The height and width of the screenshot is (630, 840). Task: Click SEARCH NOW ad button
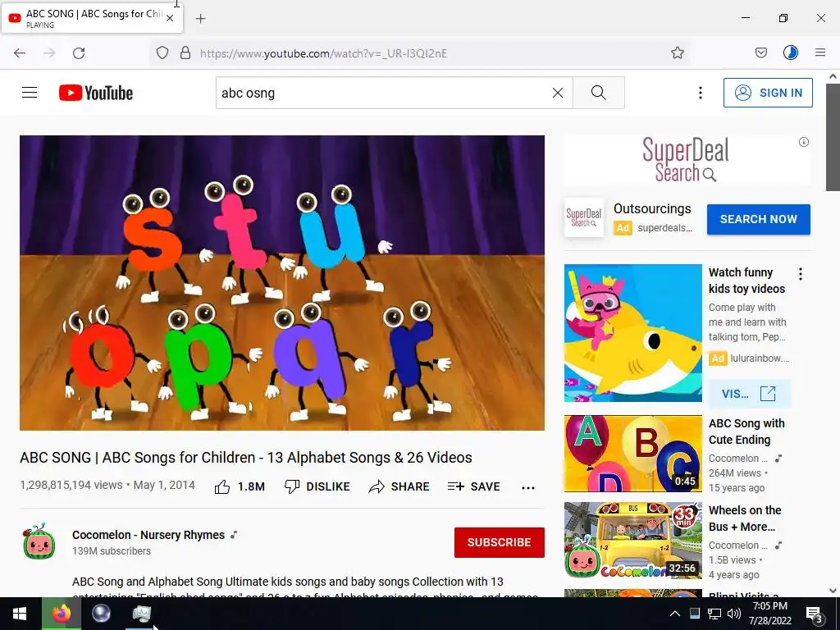pos(759,219)
